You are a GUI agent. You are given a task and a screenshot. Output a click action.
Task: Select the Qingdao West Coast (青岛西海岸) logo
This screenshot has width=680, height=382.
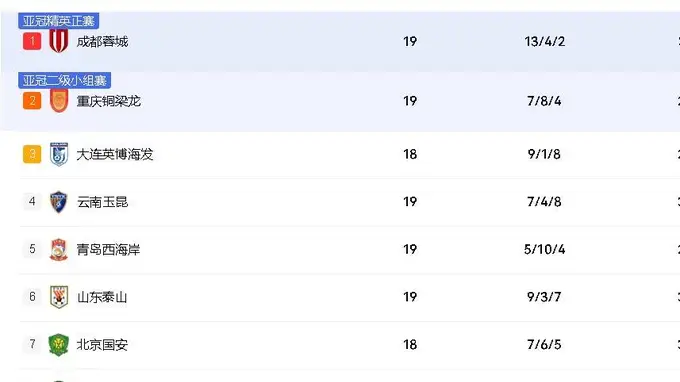click(x=59, y=249)
